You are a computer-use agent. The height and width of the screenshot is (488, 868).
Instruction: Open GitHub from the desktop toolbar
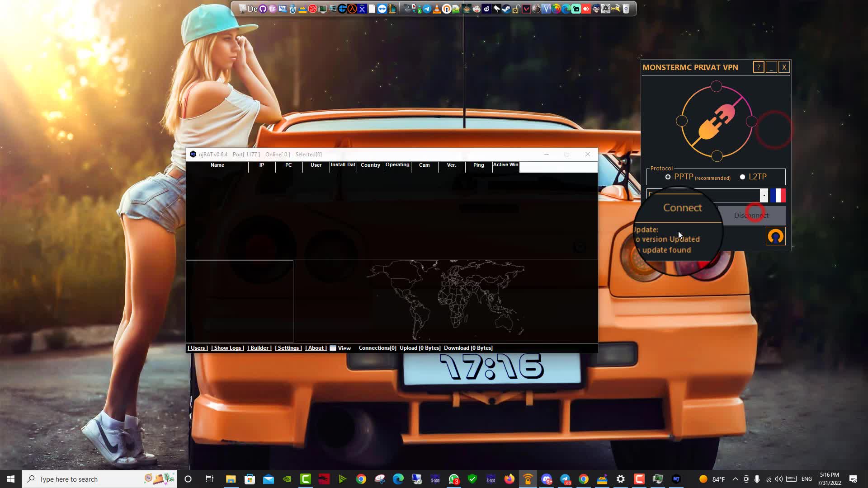click(x=262, y=9)
